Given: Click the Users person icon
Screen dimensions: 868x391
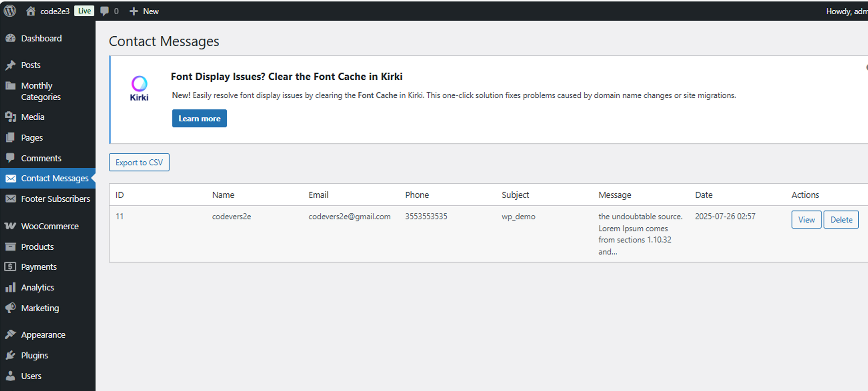Looking at the screenshot, I should coord(10,375).
